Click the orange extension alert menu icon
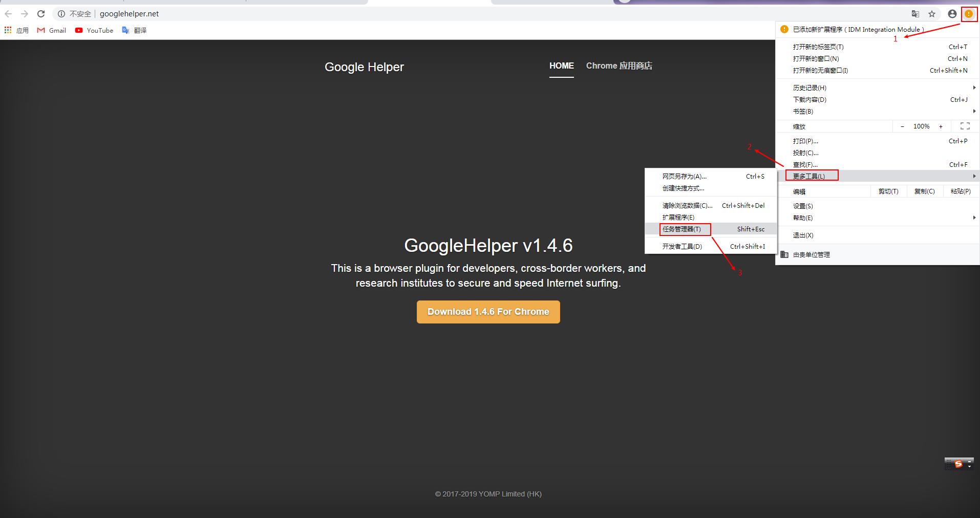This screenshot has width=980, height=518. tap(968, 14)
